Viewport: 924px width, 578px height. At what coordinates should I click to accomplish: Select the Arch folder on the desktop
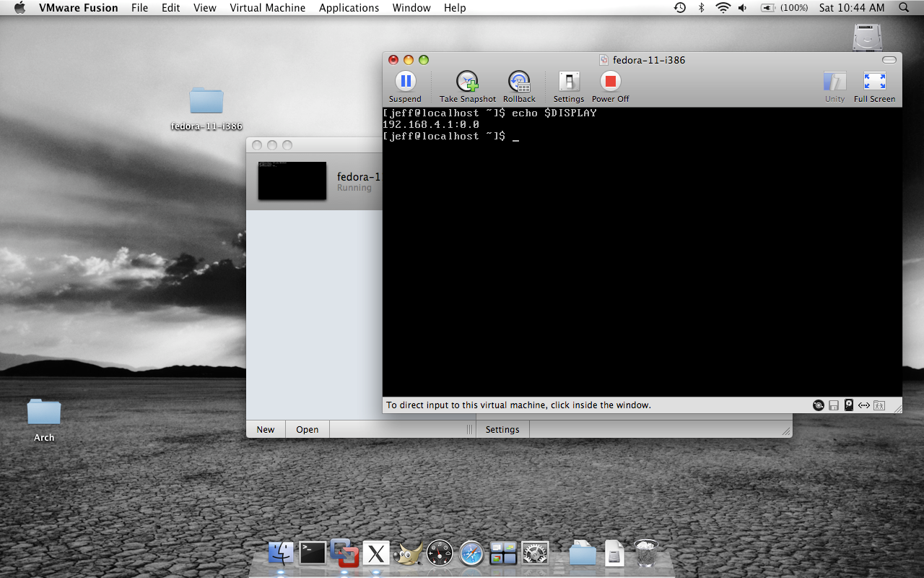coord(44,413)
